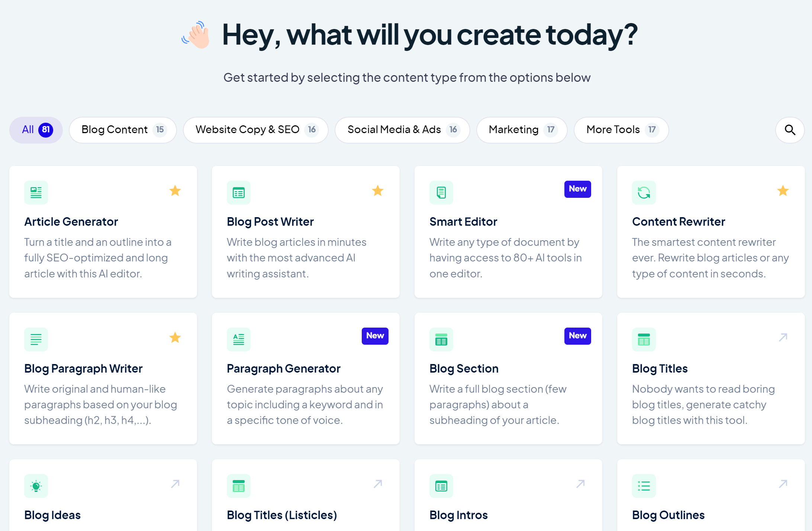Click the Blog Ideas lightbulb icon
The width and height of the screenshot is (812, 531).
(36, 486)
